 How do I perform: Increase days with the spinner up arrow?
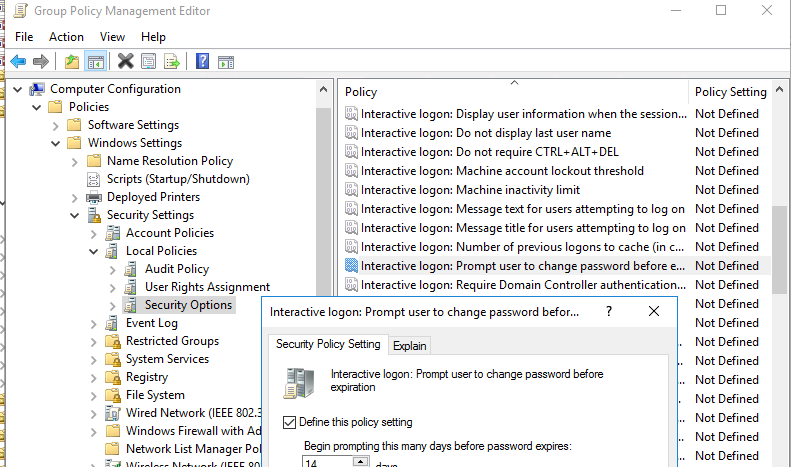tap(360, 461)
